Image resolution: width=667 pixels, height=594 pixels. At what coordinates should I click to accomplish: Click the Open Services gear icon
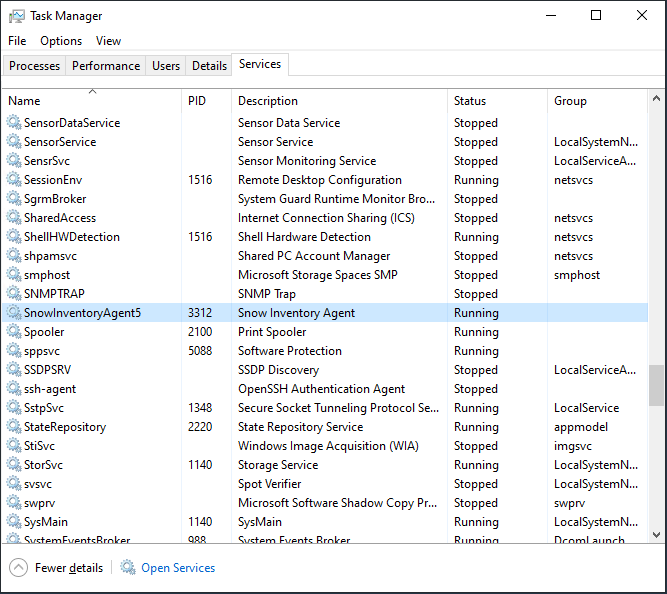pyautogui.click(x=128, y=567)
